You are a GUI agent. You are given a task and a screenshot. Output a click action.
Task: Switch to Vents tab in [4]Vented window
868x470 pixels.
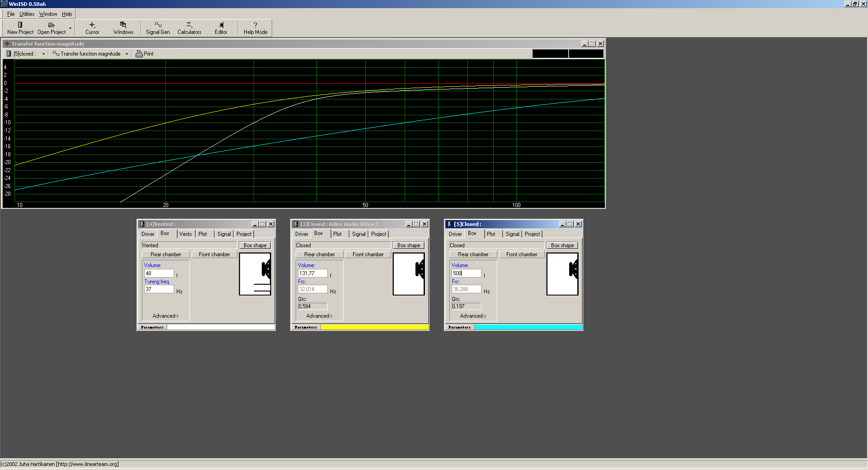tap(185, 234)
